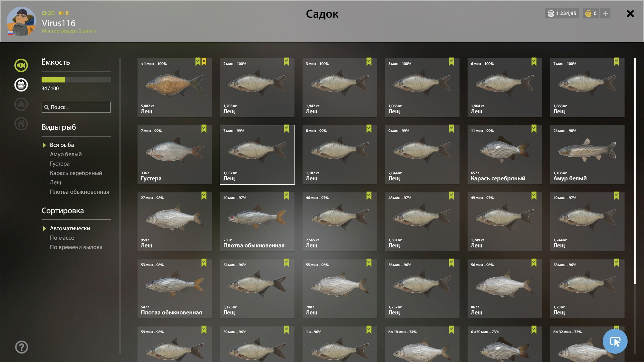This screenshot has width=644, height=362.
Task: Select the 1,249 кг Лещ card
Action: click(x=504, y=222)
